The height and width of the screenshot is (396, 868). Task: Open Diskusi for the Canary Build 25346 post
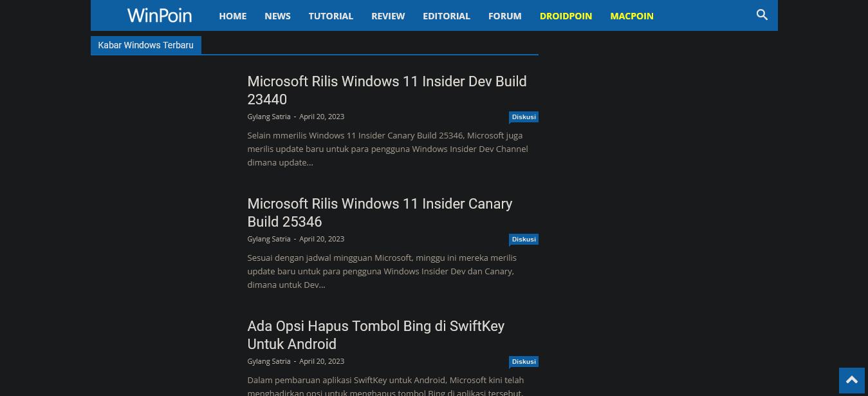pos(523,239)
